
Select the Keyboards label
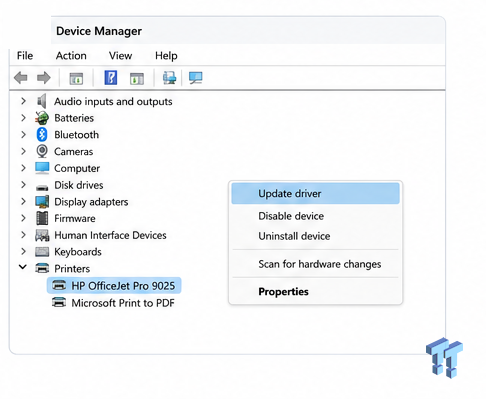point(78,252)
